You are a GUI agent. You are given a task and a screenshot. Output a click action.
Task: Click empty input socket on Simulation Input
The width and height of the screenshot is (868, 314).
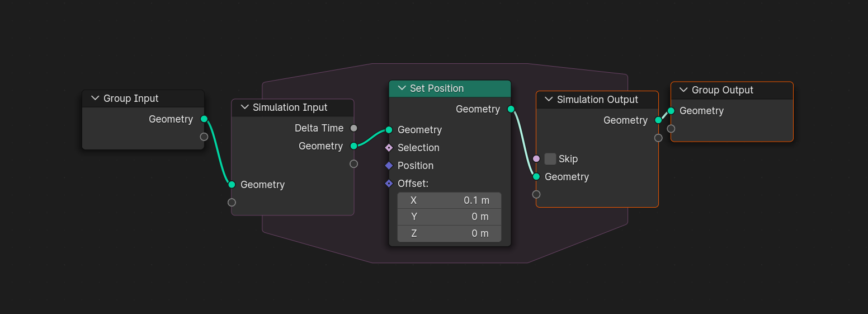pyautogui.click(x=232, y=203)
